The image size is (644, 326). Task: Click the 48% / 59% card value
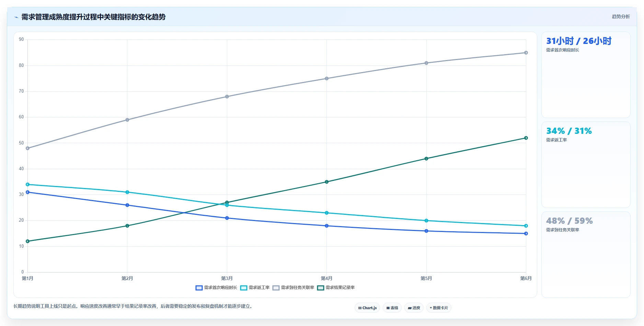click(x=570, y=221)
